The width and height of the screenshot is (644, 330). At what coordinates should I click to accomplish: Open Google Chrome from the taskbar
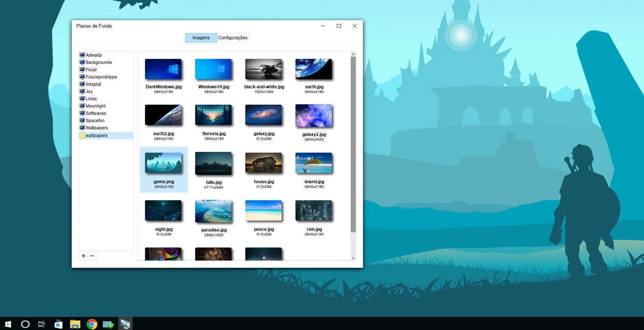tap(92, 324)
